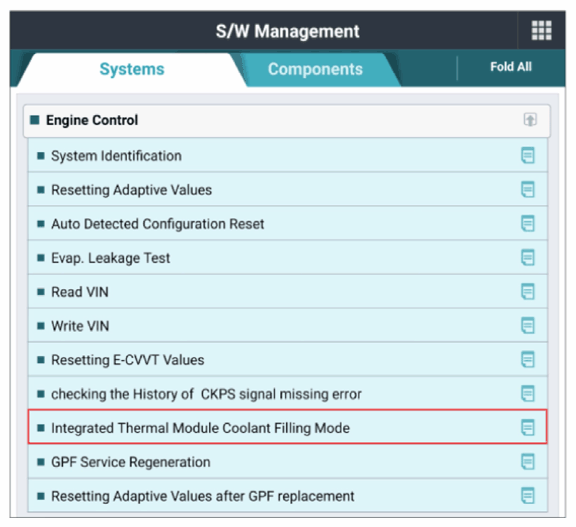
Task: Open document icon for Adaptive Values after GPF replacement
Action: pyautogui.click(x=528, y=496)
